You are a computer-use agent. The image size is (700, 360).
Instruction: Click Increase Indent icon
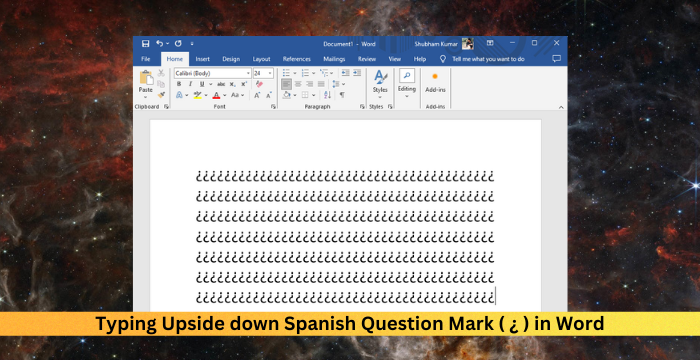pyautogui.click(x=357, y=73)
